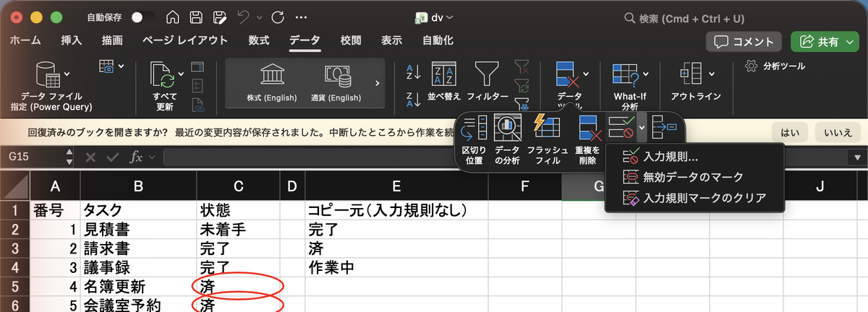Click the green 共有 share button

point(824,42)
